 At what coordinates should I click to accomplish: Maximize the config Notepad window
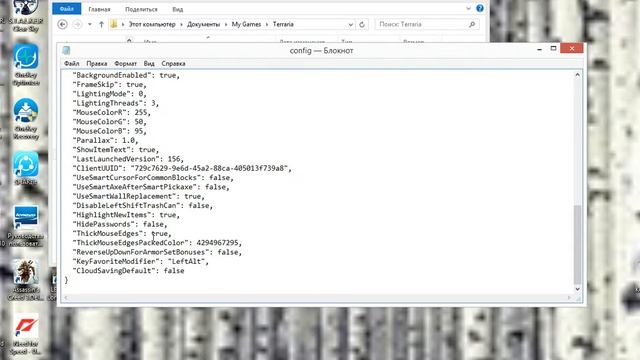click(x=553, y=49)
